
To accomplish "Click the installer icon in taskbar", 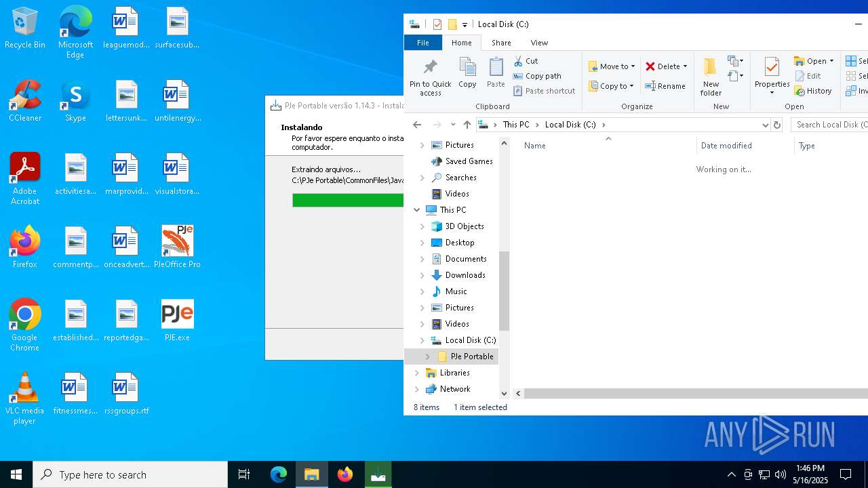I will [x=378, y=474].
